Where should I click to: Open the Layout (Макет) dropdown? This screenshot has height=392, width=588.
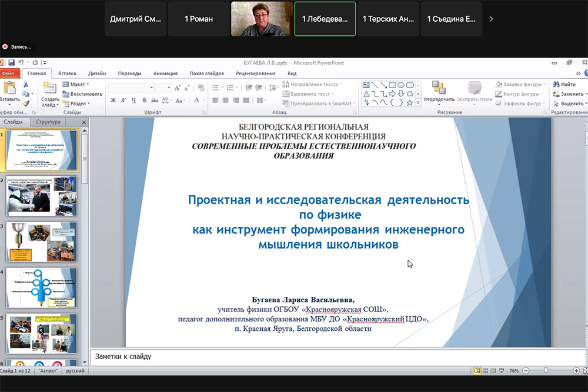(75, 85)
